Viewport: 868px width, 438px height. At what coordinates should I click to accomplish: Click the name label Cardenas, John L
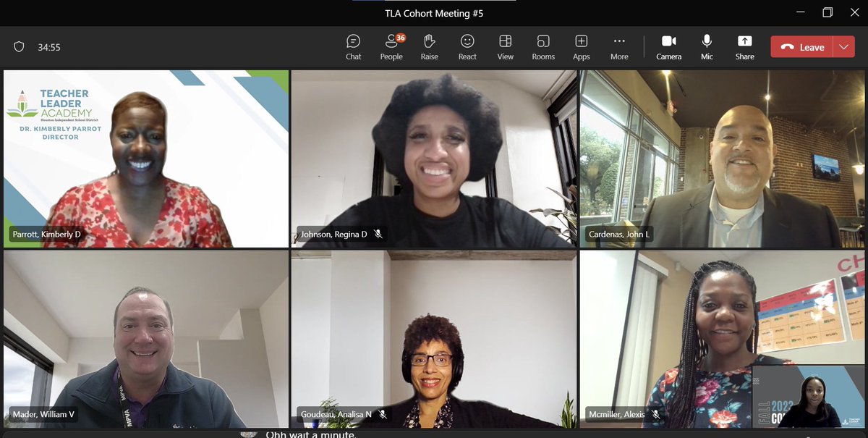coord(619,234)
